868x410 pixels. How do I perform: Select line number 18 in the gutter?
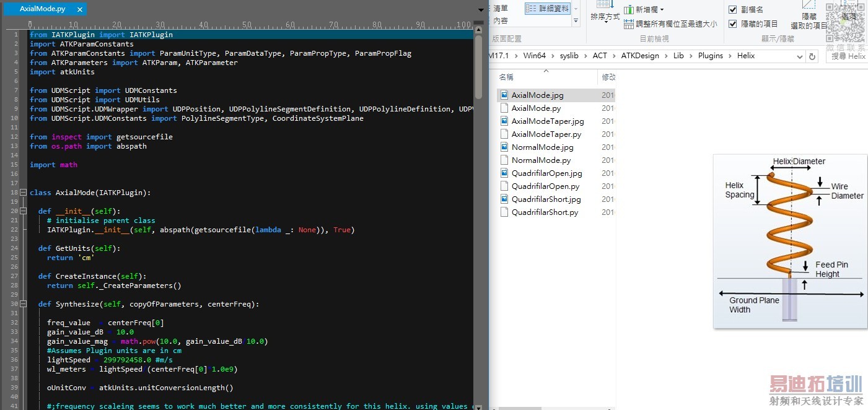tap(14, 193)
